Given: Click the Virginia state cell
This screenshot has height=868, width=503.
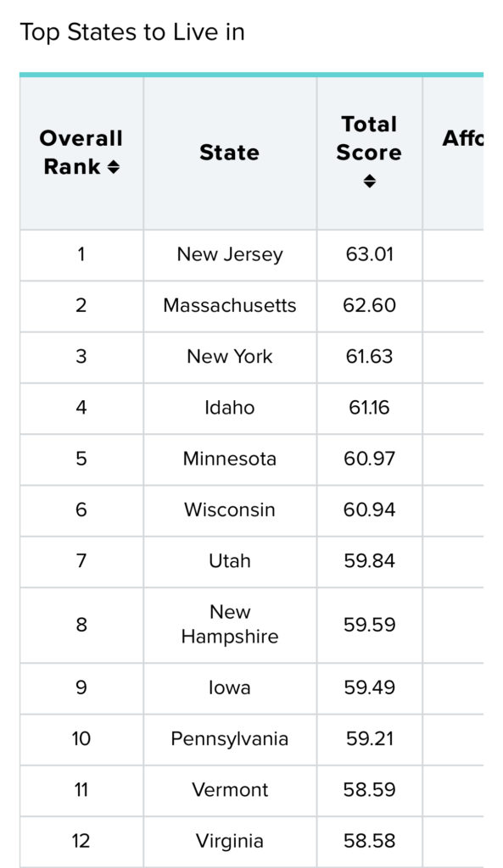Looking at the screenshot, I should click(230, 842).
